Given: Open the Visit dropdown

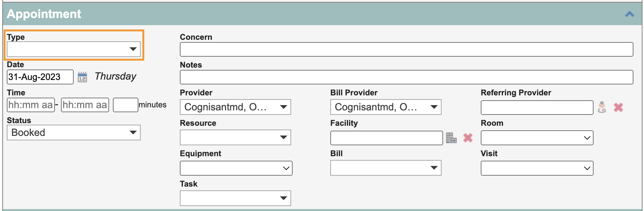Looking at the screenshot, I should pos(537,168).
